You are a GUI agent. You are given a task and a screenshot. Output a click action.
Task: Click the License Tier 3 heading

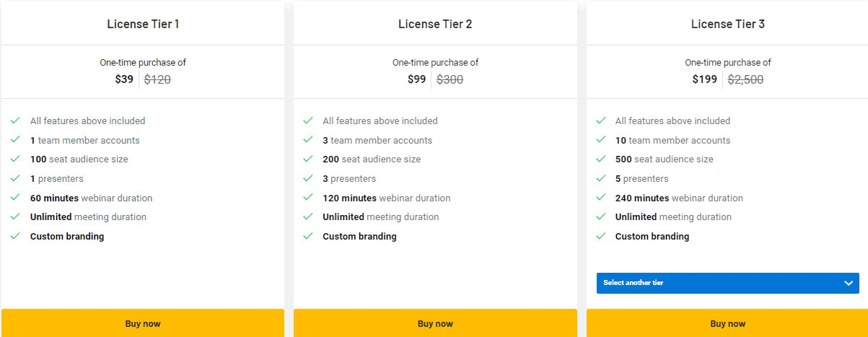727,24
